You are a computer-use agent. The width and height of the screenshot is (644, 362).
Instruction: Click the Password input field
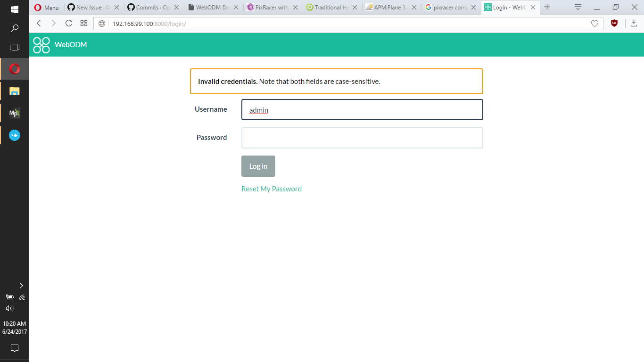click(362, 138)
